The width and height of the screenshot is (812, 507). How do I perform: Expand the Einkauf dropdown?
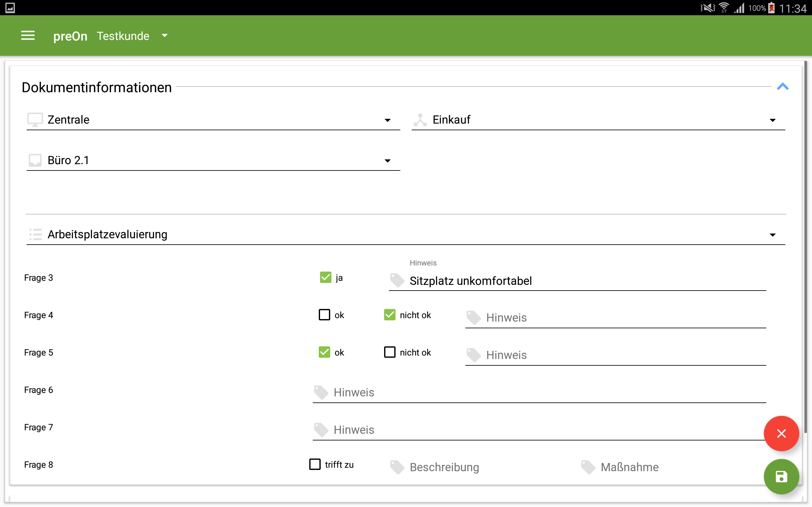772,120
